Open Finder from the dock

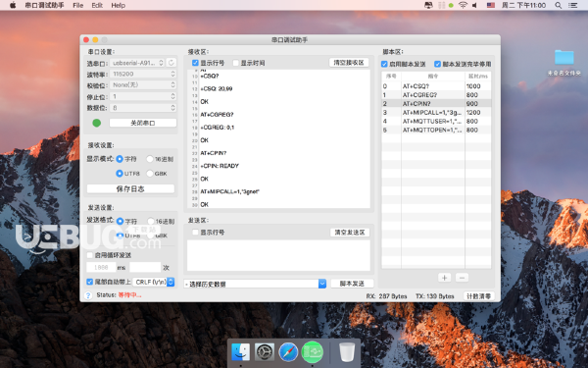(x=240, y=352)
